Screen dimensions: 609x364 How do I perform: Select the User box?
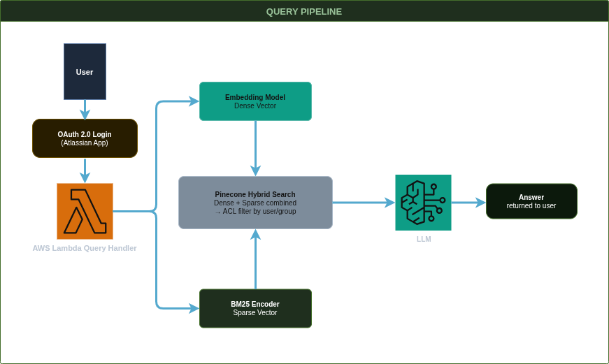[x=85, y=71]
